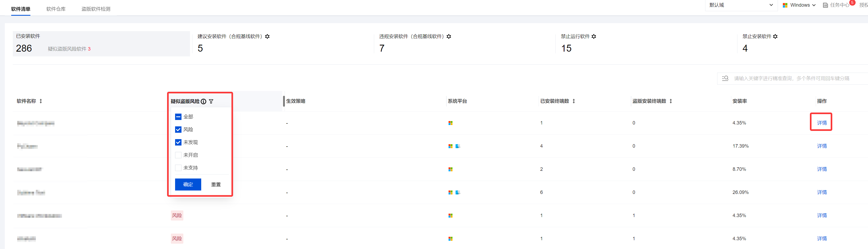
Task: Click installed terminal count 4 in 17.39% row
Action: point(542,146)
